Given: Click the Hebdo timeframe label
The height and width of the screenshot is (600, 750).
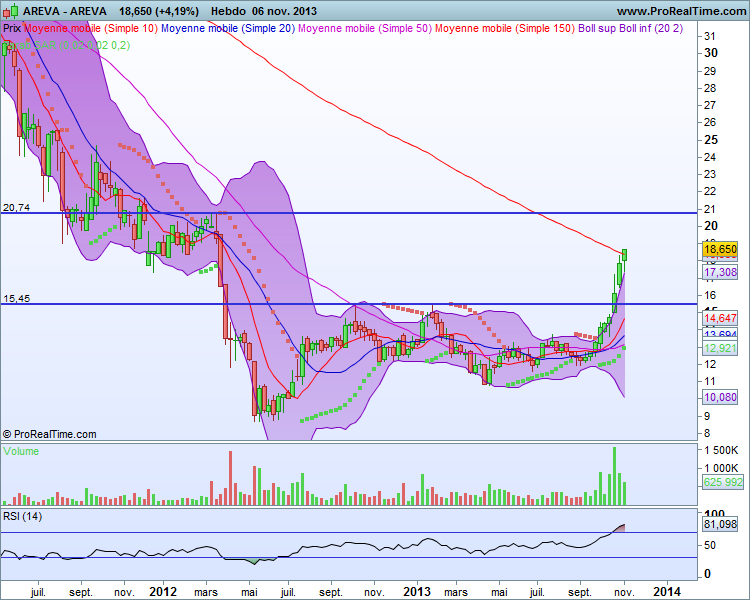Looking at the screenshot, I should 227,11.
